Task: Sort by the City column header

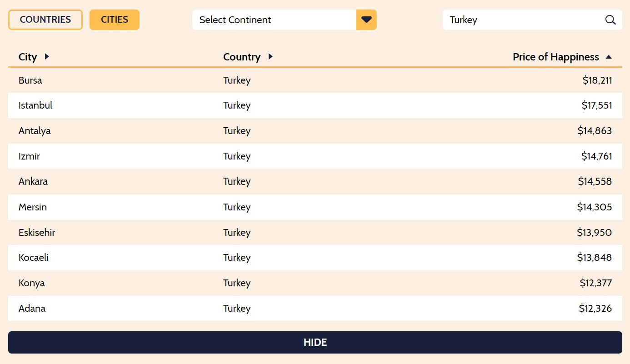Action: coord(28,57)
